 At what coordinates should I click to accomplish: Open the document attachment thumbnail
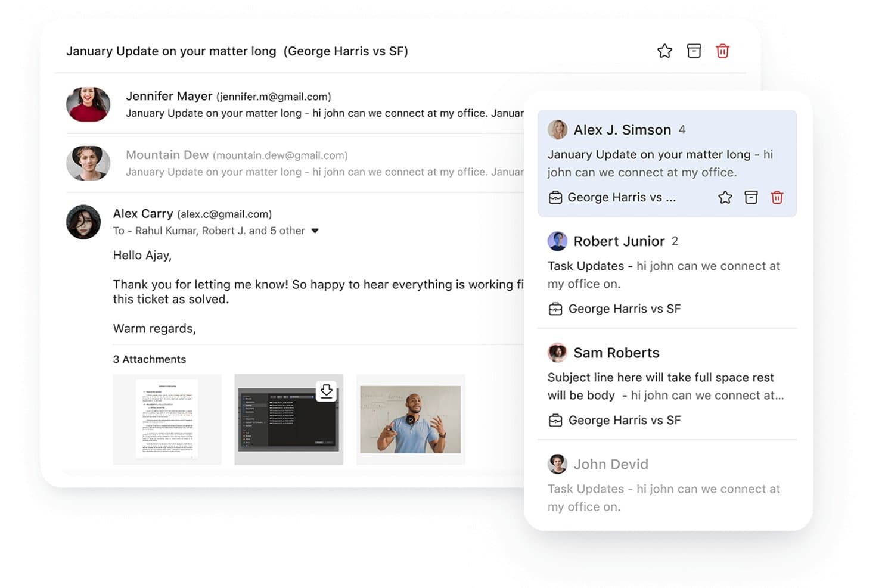[x=167, y=419]
